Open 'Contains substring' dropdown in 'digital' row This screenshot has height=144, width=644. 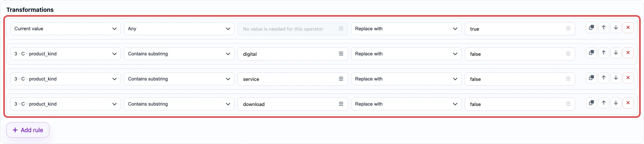[179, 54]
